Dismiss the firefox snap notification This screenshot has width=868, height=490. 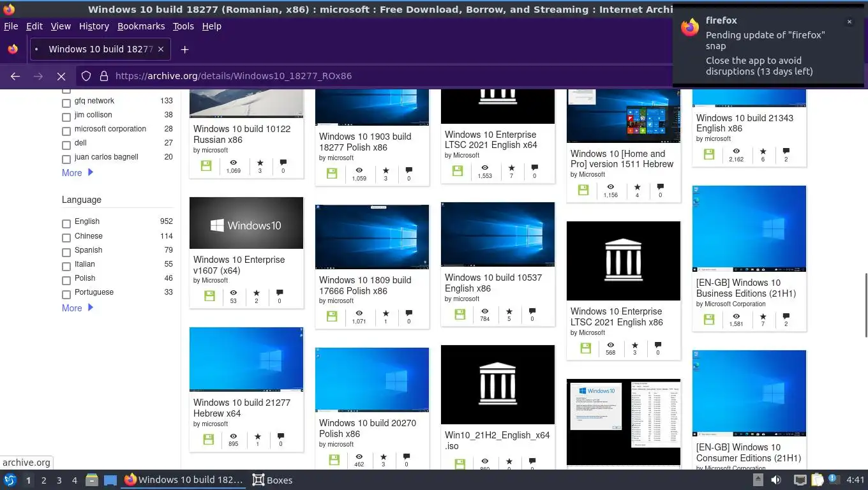coord(849,22)
